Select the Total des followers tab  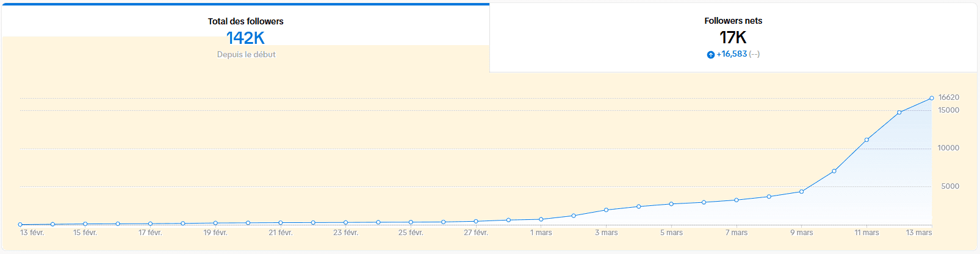(x=245, y=38)
